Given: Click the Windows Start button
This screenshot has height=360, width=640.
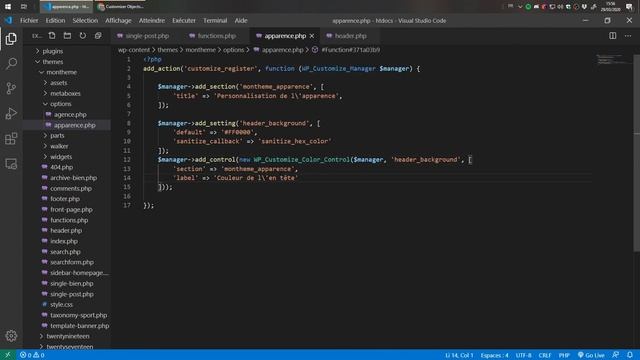Looking at the screenshot, I should [8, 7].
